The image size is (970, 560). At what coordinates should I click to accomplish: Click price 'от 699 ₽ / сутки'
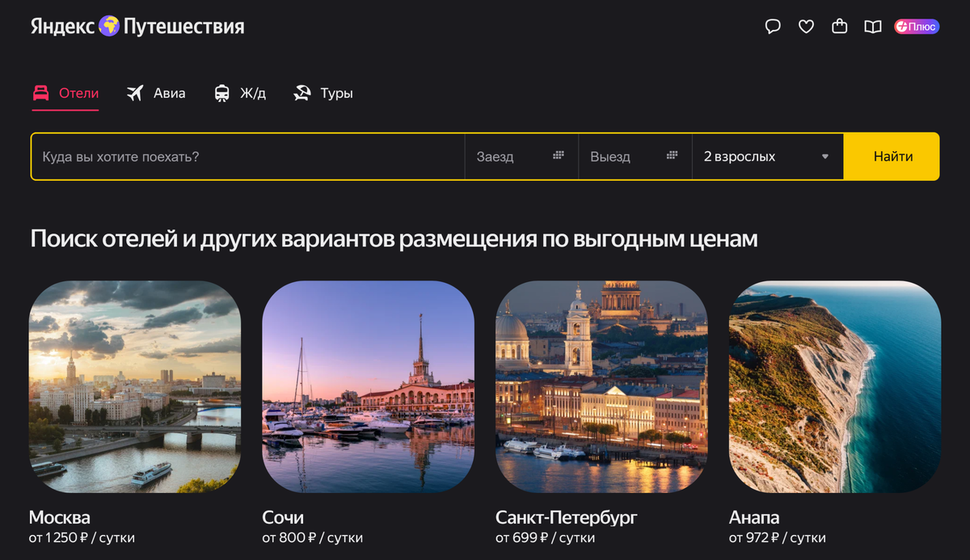coord(545,537)
